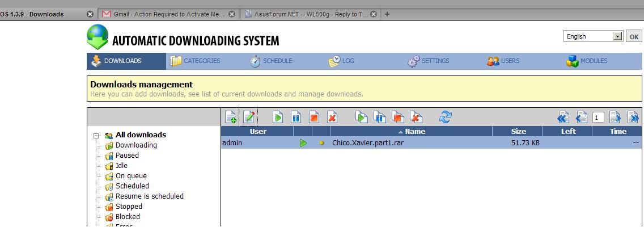Viewport: 644px width, 231px height.
Task: Start selected download with green play icon
Action: (x=278, y=117)
